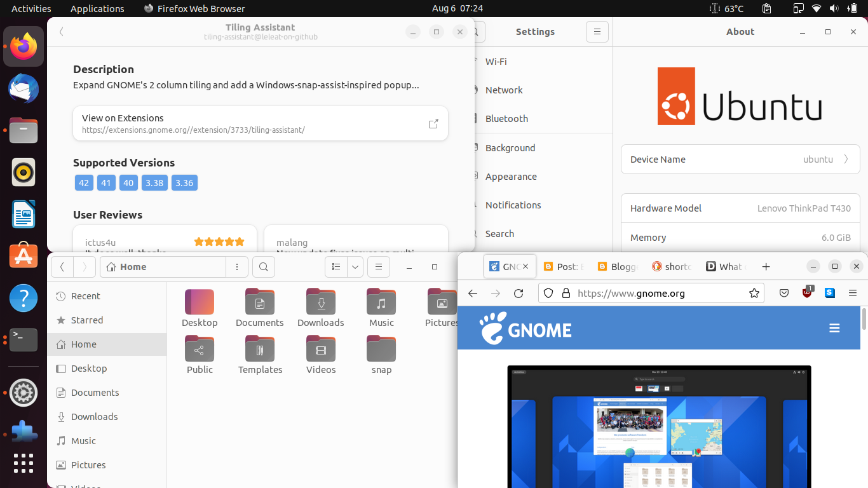Switch Files to list view
This screenshot has height=488, width=868.
pyautogui.click(x=336, y=267)
